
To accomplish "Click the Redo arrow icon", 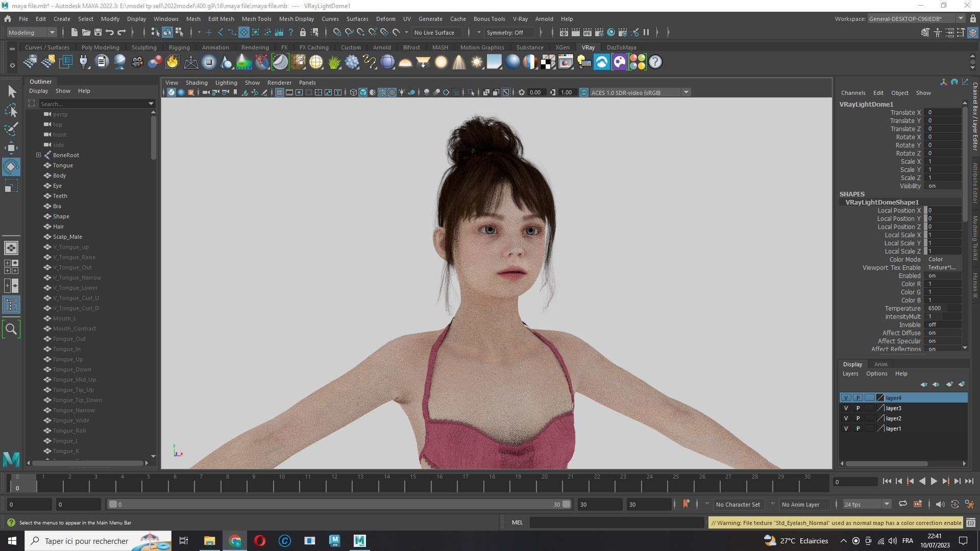I will pyautogui.click(x=121, y=32).
